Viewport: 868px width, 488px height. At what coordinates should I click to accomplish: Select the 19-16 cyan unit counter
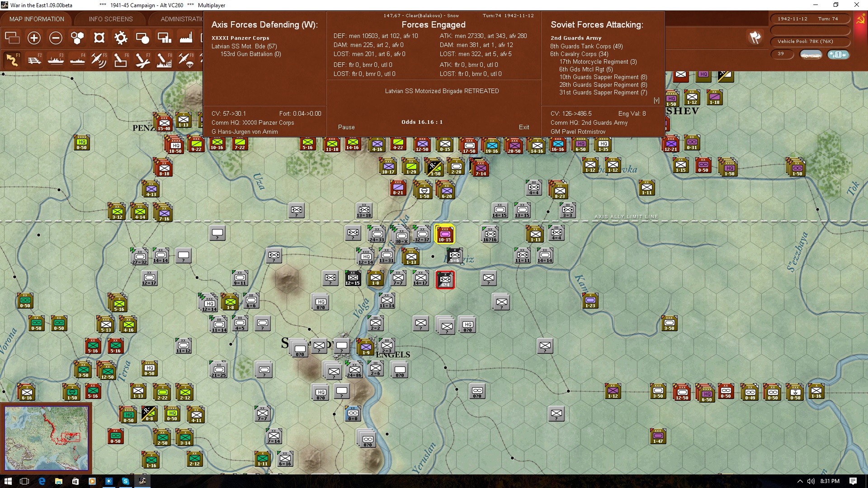[491, 146]
